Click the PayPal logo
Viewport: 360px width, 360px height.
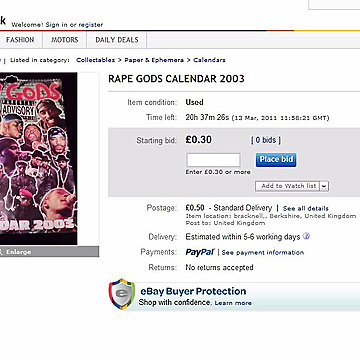(x=200, y=252)
